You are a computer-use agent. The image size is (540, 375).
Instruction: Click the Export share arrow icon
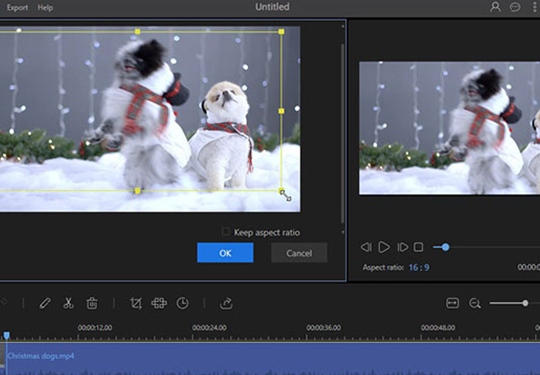pos(226,303)
